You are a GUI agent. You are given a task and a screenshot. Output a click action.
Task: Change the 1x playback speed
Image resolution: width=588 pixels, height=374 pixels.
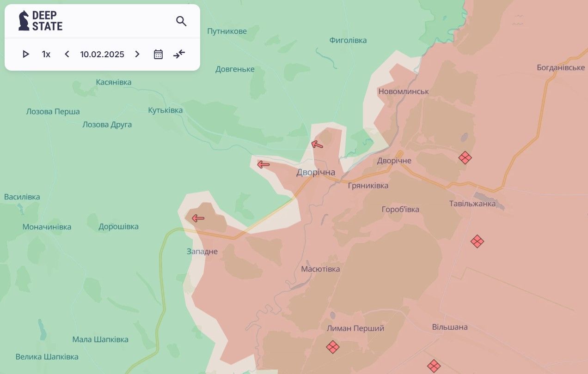[46, 54]
